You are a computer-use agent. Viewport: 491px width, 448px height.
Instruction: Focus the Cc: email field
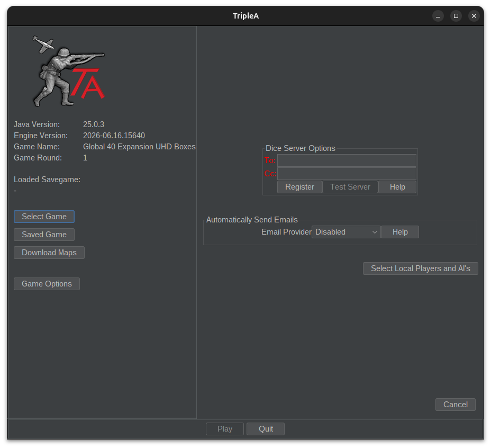347,174
